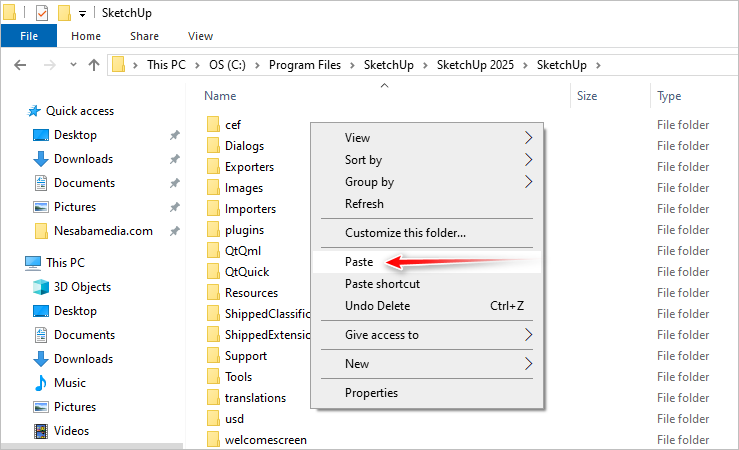Open the File tab
The width and height of the screenshot is (739, 450).
click(x=29, y=36)
